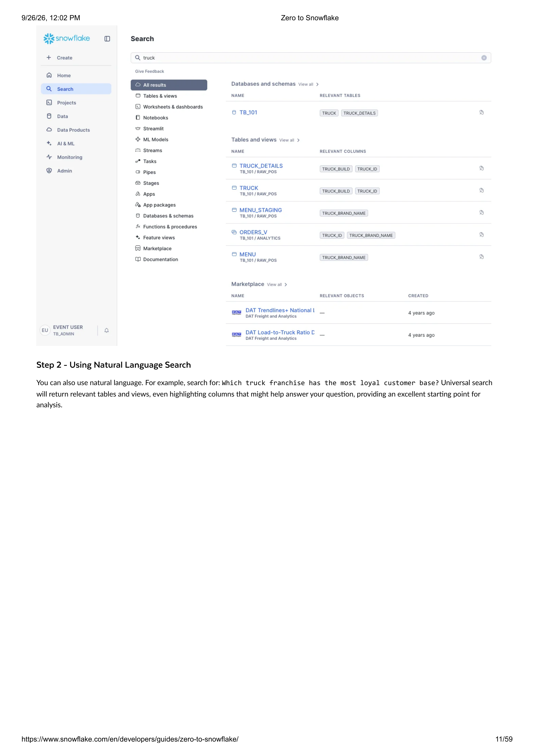View all Marketplace results

tap(277, 284)
